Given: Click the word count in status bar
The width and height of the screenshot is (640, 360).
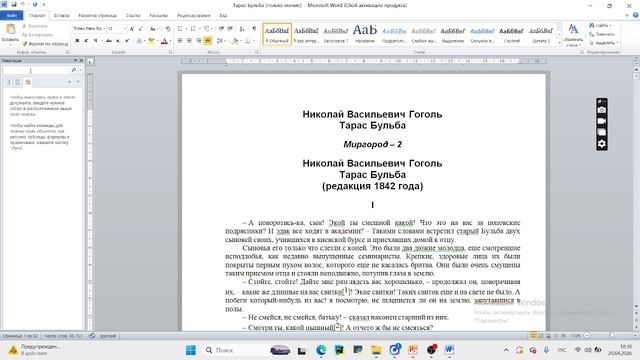Looking at the screenshot, I should coord(63,336).
